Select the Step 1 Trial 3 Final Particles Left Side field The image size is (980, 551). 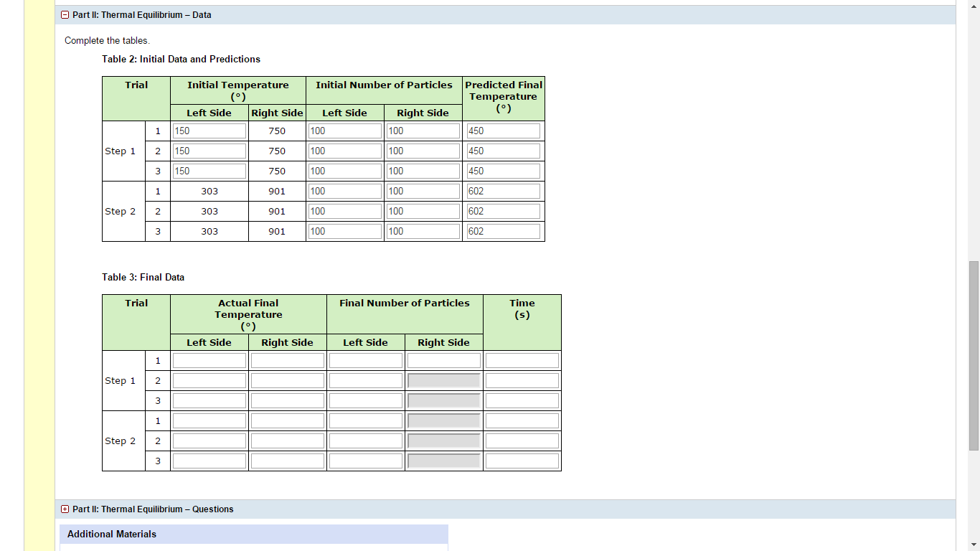pyautogui.click(x=366, y=400)
